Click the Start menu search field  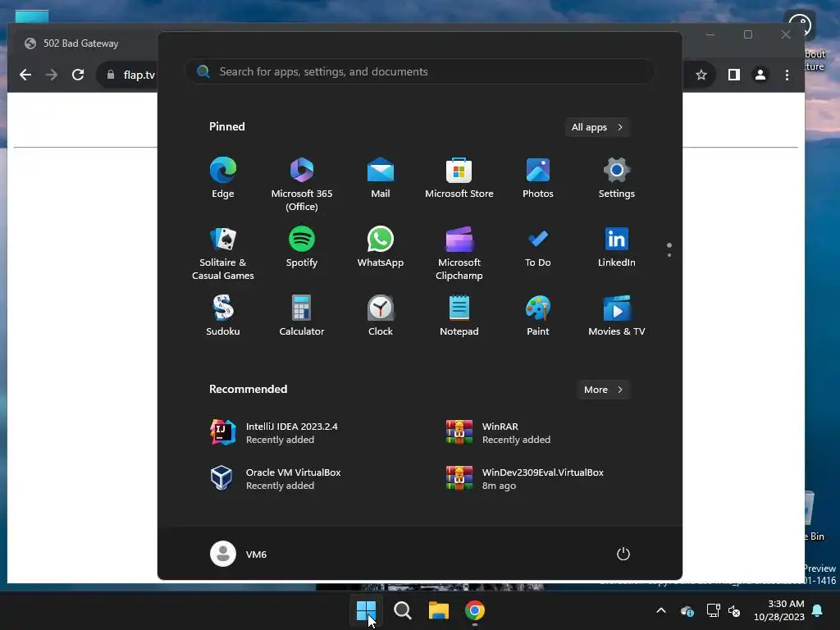pyautogui.click(x=419, y=72)
